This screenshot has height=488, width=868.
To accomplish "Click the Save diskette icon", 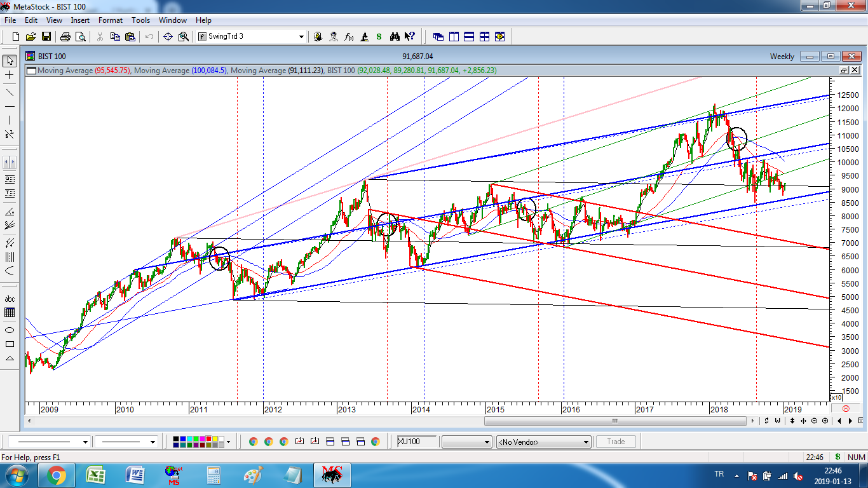I will (x=46, y=37).
